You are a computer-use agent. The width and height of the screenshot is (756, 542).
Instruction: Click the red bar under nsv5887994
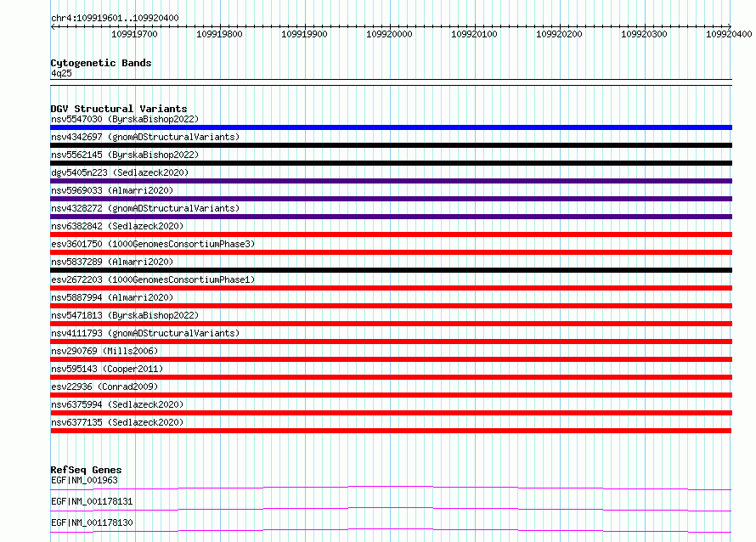pyautogui.click(x=391, y=306)
